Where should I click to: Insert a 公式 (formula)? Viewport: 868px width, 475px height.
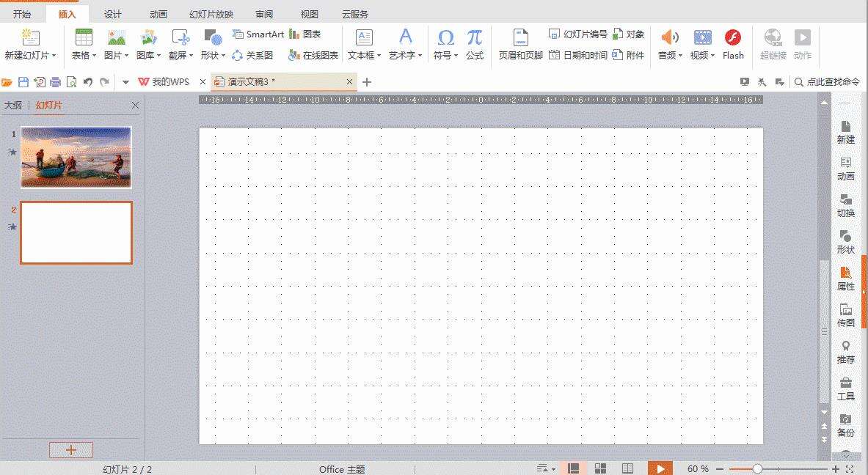(473, 43)
